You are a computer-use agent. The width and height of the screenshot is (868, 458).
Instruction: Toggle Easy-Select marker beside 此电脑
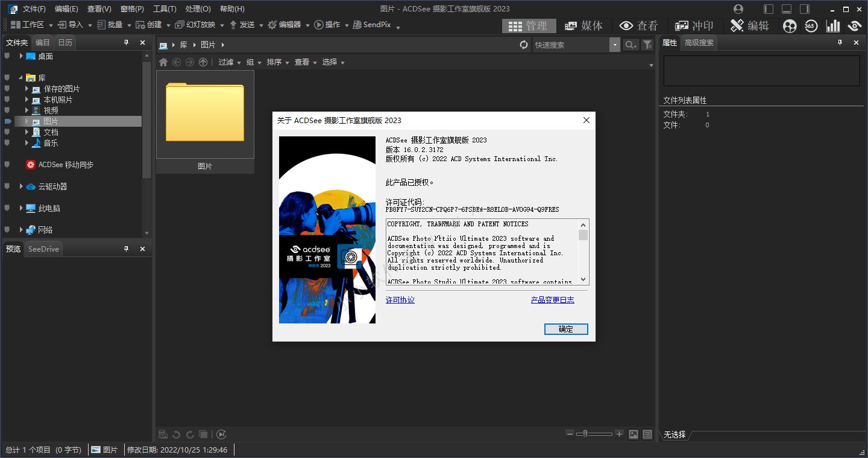(x=7, y=208)
